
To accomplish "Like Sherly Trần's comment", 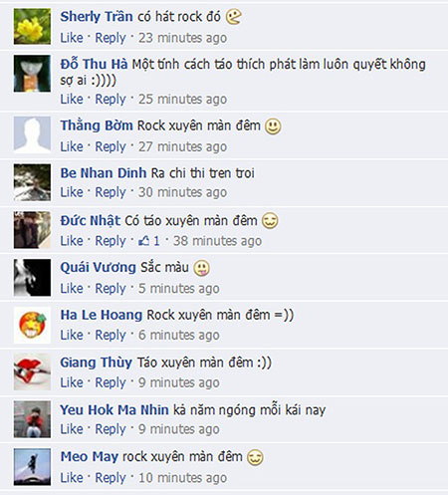I will point(72,38).
